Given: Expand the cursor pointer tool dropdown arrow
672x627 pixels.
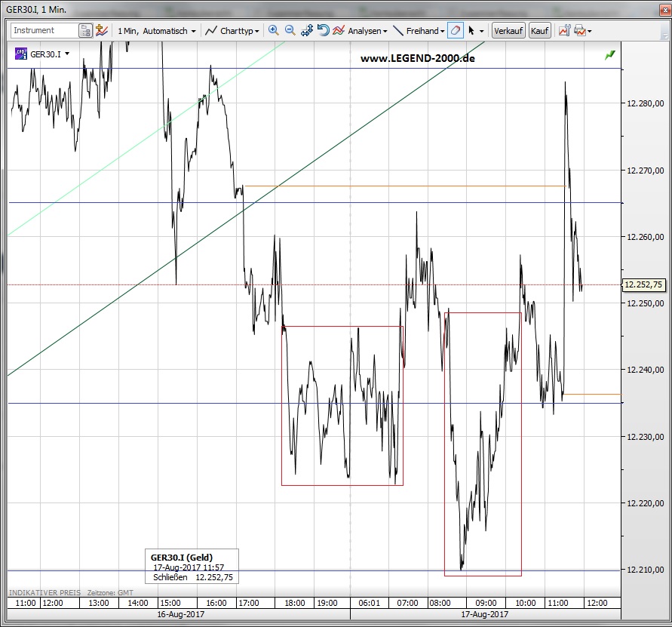Looking at the screenshot, I should (x=483, y=31).
